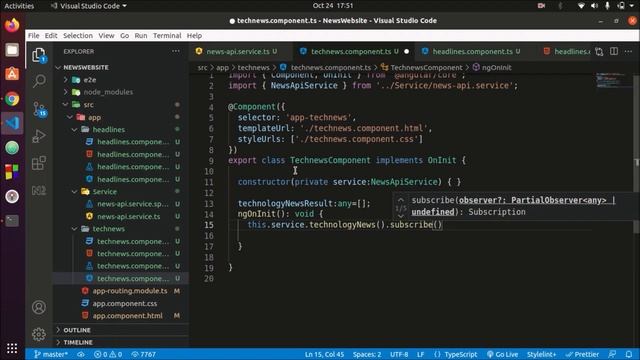Open Files manager from the dock
The image size is (640, 360).
pyautogui.click(x=12, y=50)
